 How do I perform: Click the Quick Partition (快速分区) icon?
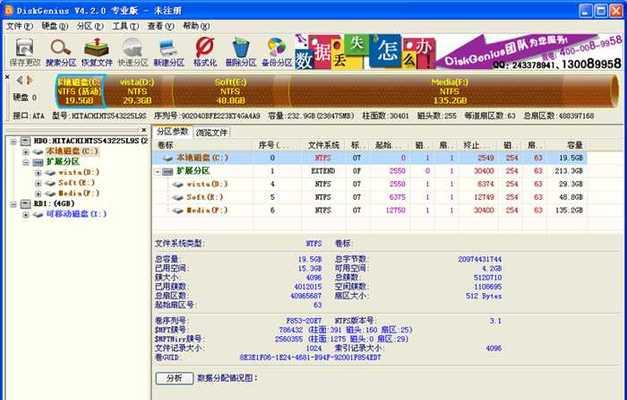coord(132,52)
